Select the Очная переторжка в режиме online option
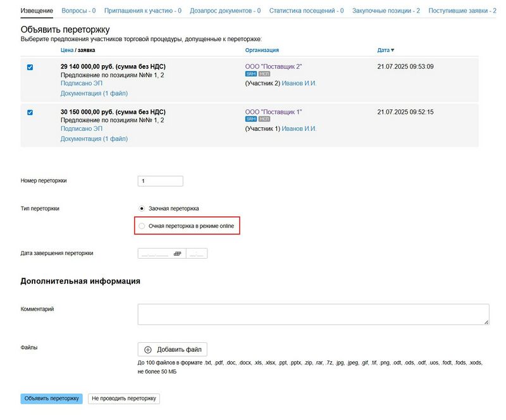The image size is (506, 420). (x=142, y=226)
